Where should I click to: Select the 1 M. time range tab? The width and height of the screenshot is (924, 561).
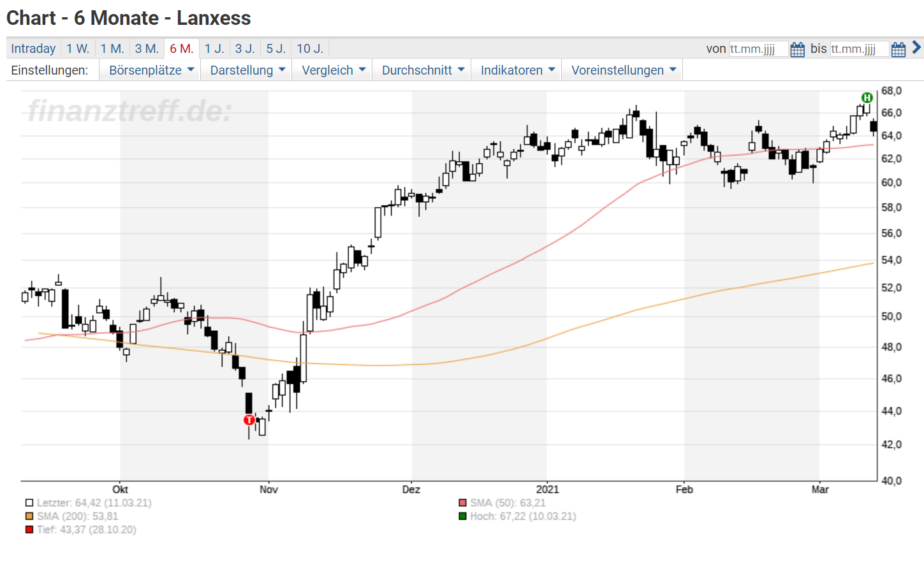pos(112,48)
